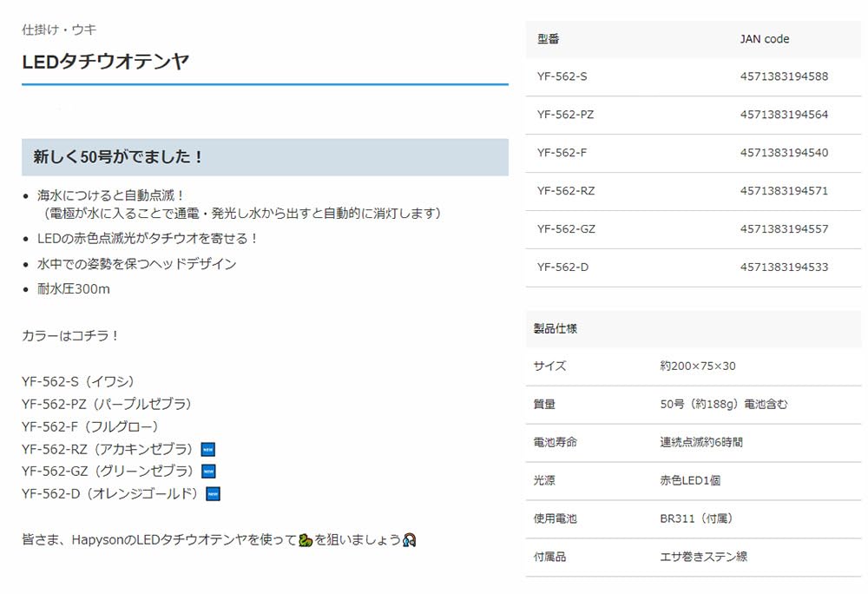This screenshot has height=594, width=868.
Task: Select the YF-562-PZ（パープルゼブラ） color entry
Action: [x=107, y=404]
